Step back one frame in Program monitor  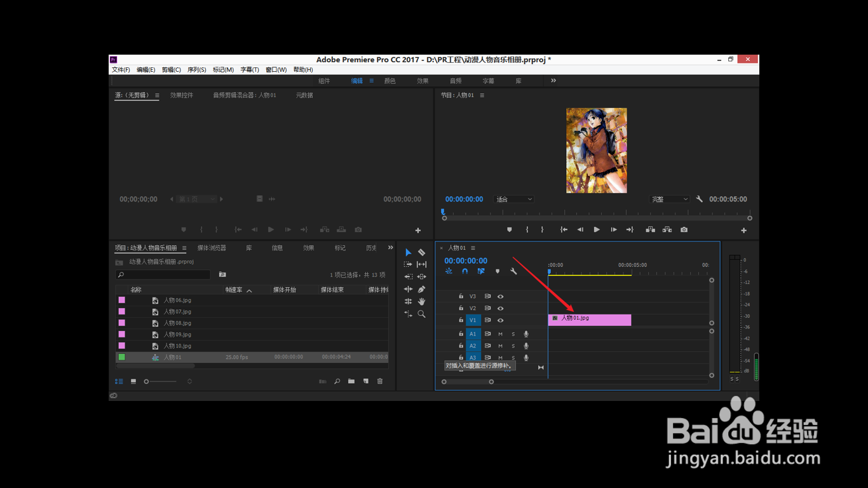tap(580, 229)
